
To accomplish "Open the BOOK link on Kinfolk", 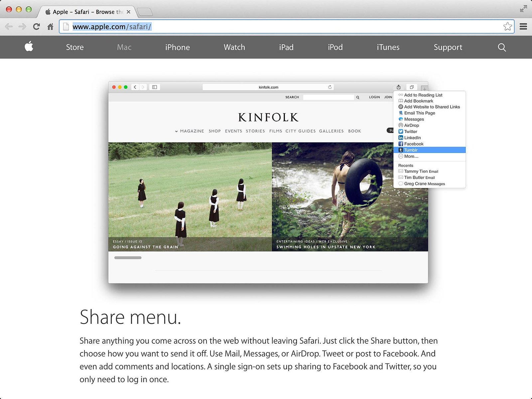I will pos(354,131).
